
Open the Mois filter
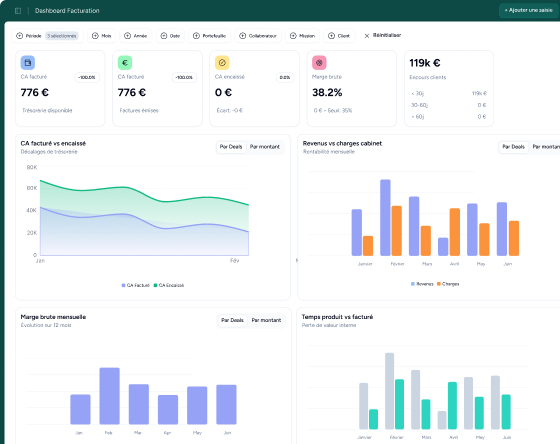[102, 36]
